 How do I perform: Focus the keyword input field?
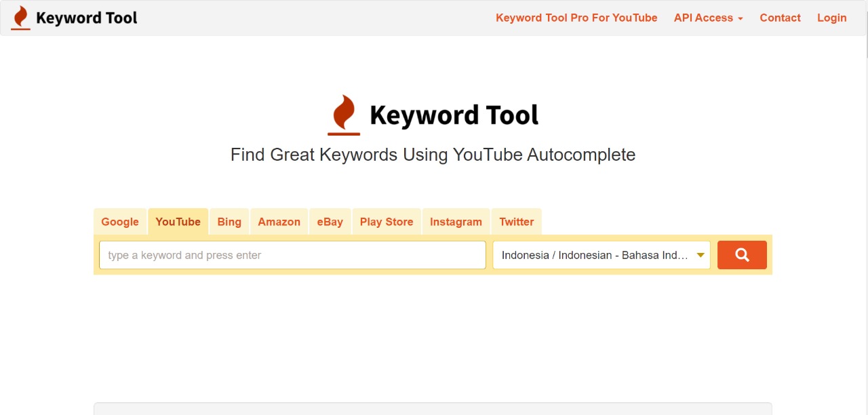(292, 255)
